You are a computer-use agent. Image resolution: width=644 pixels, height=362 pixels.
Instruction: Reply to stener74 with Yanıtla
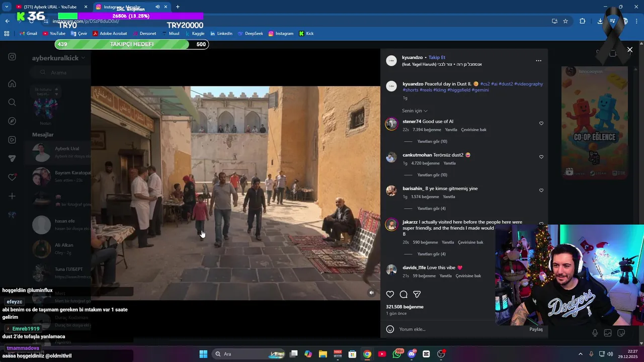click(x=451, y=130)
